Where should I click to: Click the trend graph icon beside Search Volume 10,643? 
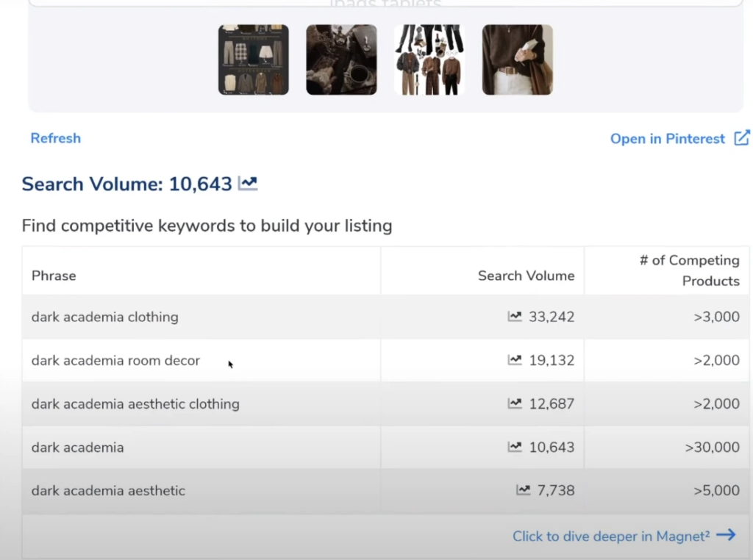(247, 183)
